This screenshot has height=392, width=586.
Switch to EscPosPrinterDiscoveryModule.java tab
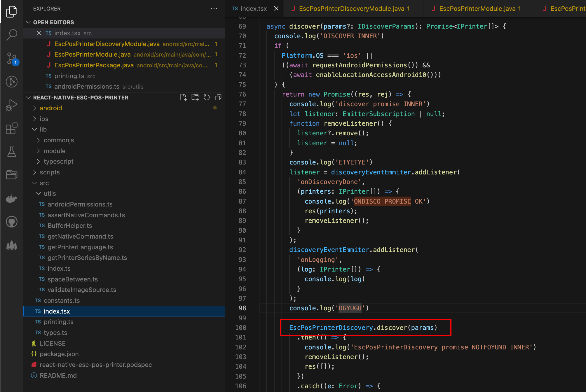(x=351, y=9)
